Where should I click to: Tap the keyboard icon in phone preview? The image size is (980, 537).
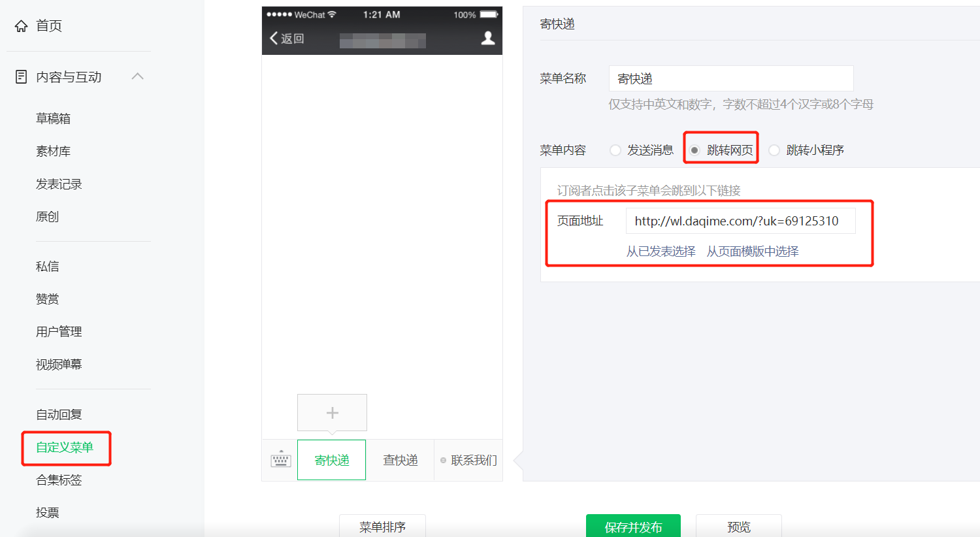click(280, 460)
